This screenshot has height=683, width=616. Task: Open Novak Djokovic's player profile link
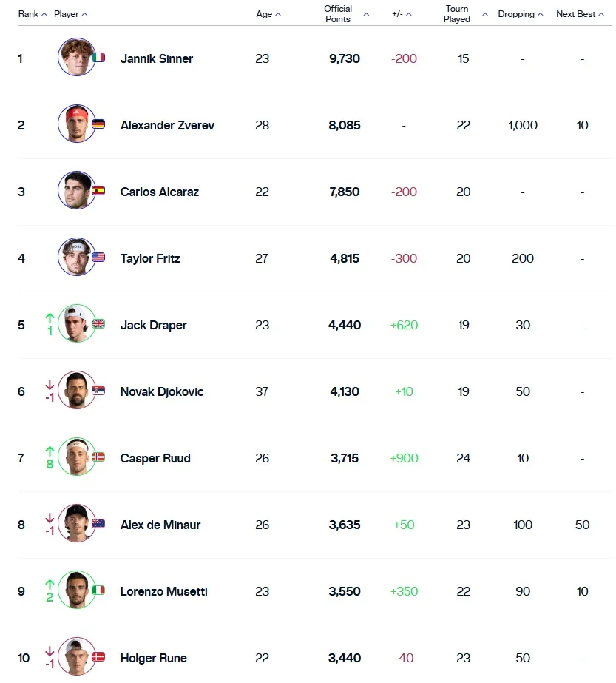162,391
